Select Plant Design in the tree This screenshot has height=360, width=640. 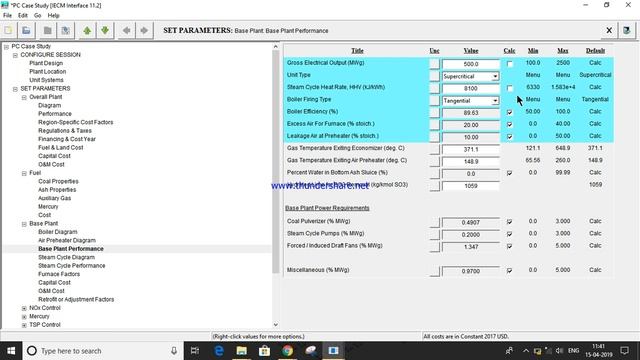tap(46, 63)
